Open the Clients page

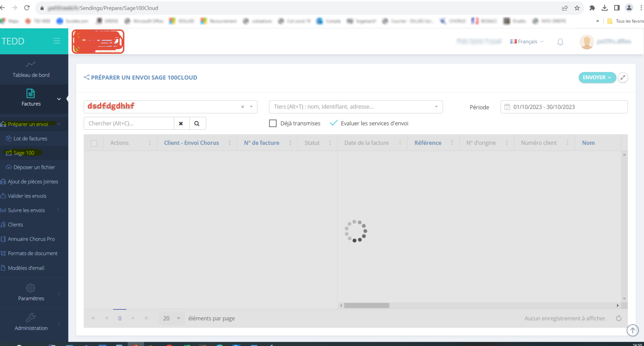tap(15, 224)
